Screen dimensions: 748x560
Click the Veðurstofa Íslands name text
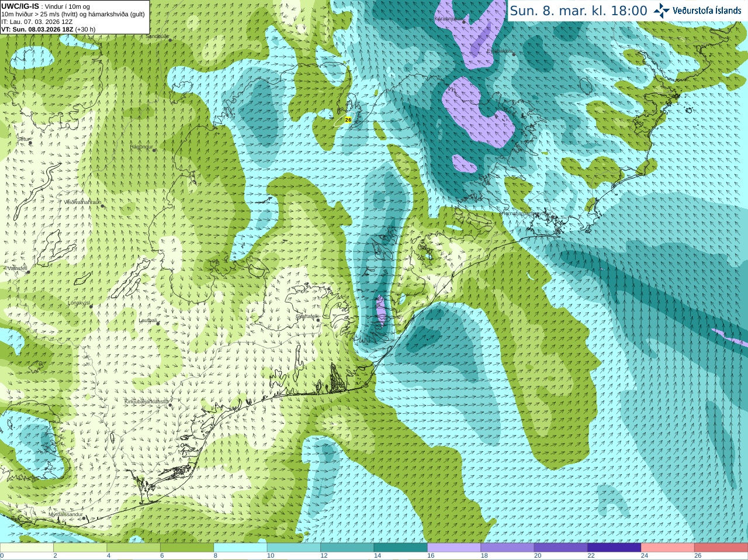707,11
